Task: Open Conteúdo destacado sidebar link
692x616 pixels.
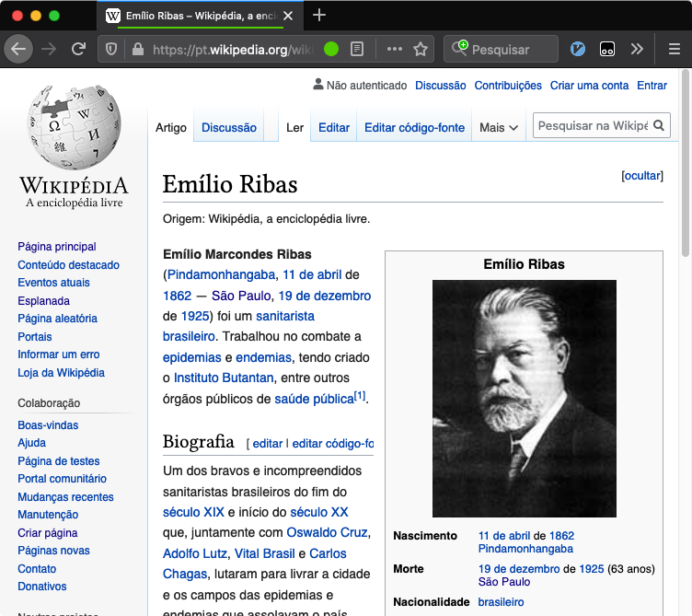Action: 68,264
